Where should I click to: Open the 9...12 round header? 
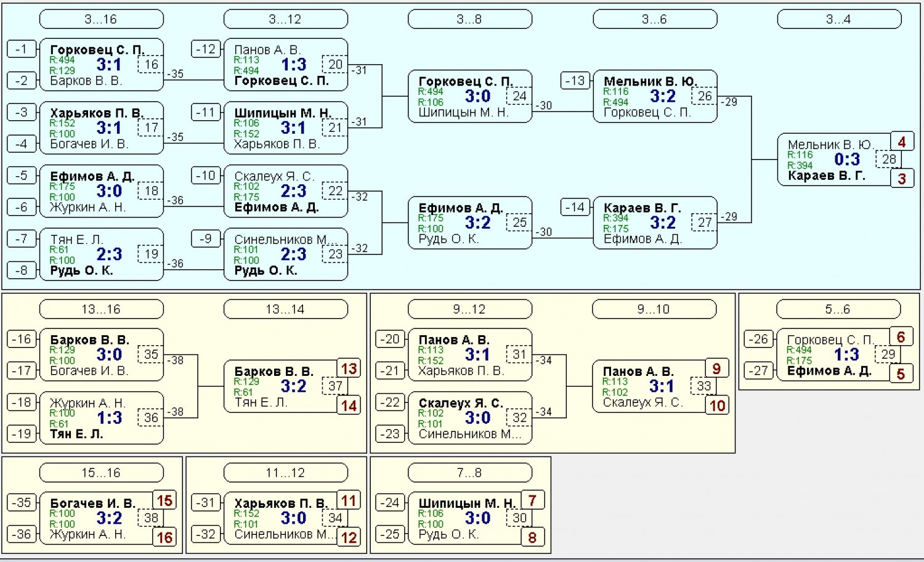click(470, 309)
